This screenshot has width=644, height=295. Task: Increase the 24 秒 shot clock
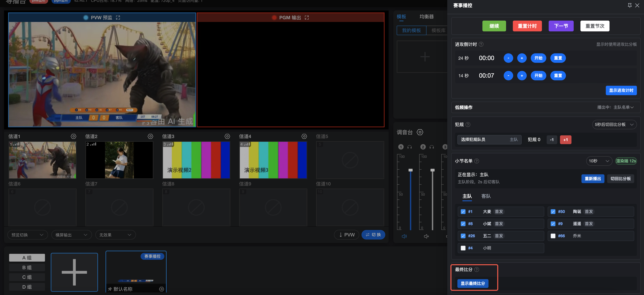click(522, 58)
